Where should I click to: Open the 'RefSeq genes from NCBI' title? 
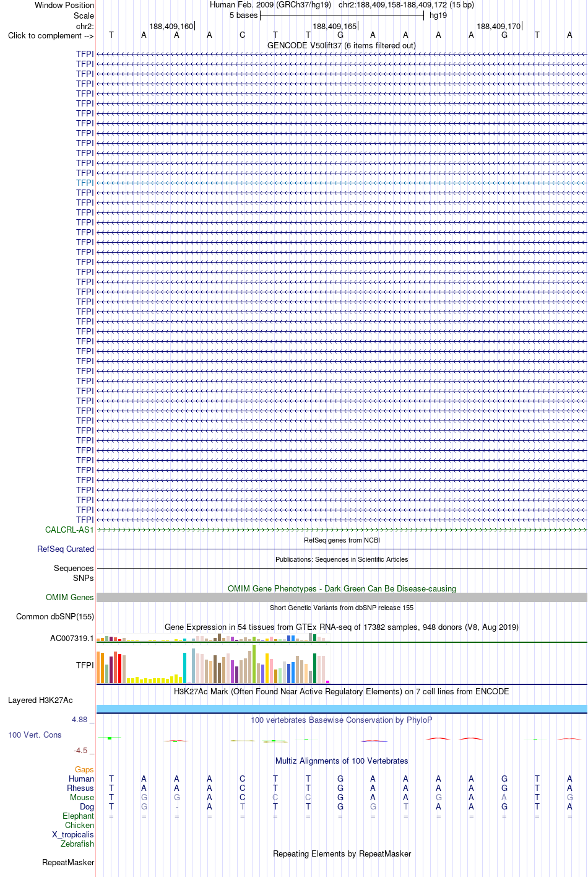pyautogui.click(x=342, y=540)
